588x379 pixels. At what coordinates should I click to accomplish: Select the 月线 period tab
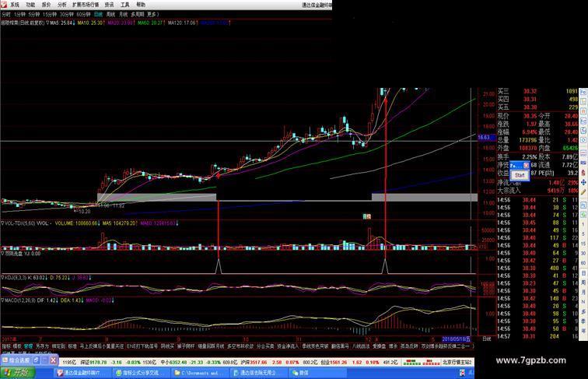124,14
